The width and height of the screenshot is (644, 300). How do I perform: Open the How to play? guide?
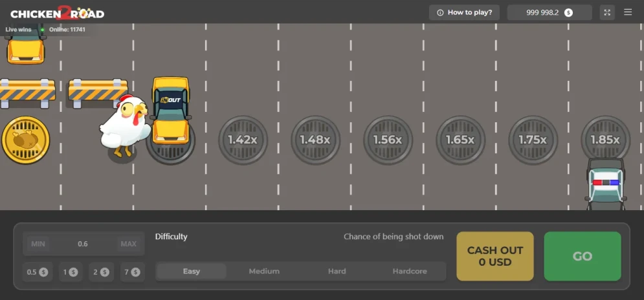point(464,12)
